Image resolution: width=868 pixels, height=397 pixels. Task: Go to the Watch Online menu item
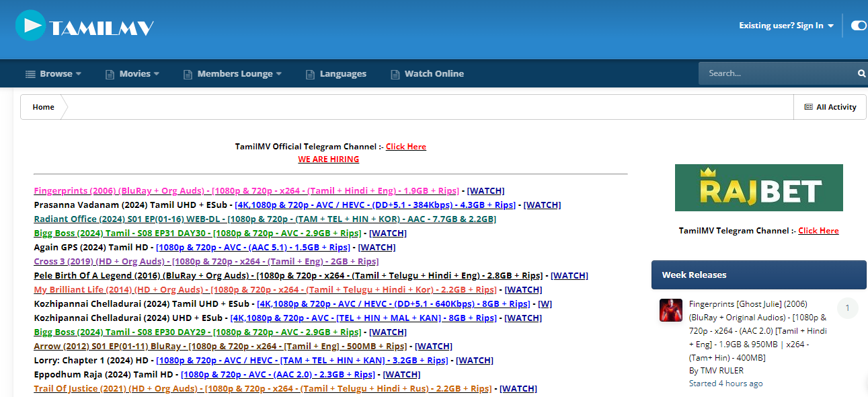click(x=428, y=74)
